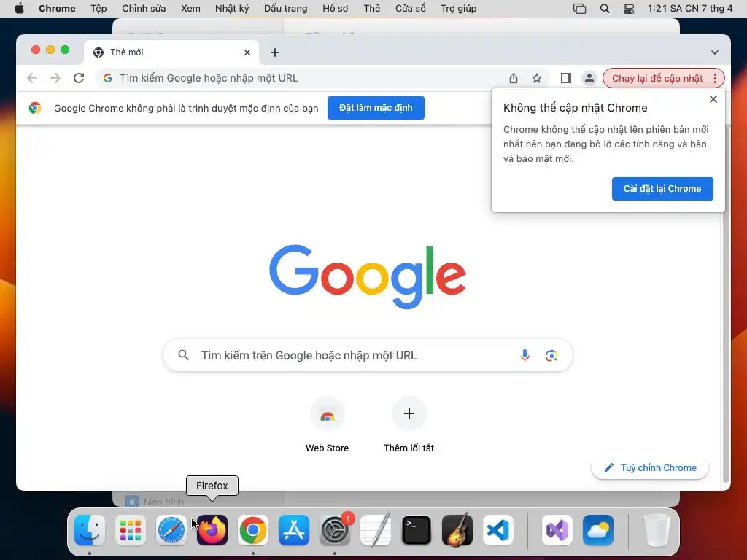Search by image with Google Lens icon

pos(551,355)
